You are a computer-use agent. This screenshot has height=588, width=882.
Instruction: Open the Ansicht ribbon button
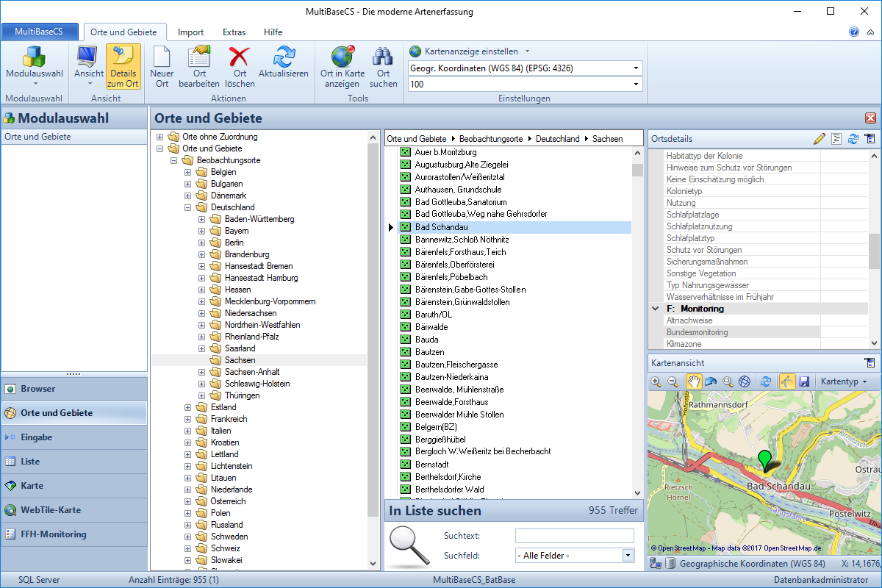89,67
